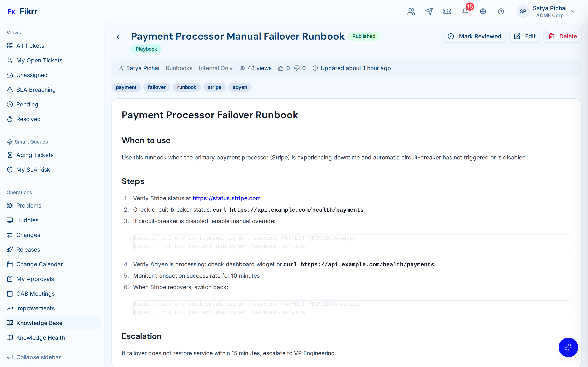Screen dimensions: 588x367
Task: Go to SLA Breaching view
Action: pyautogui.click(x=36, y=90)
